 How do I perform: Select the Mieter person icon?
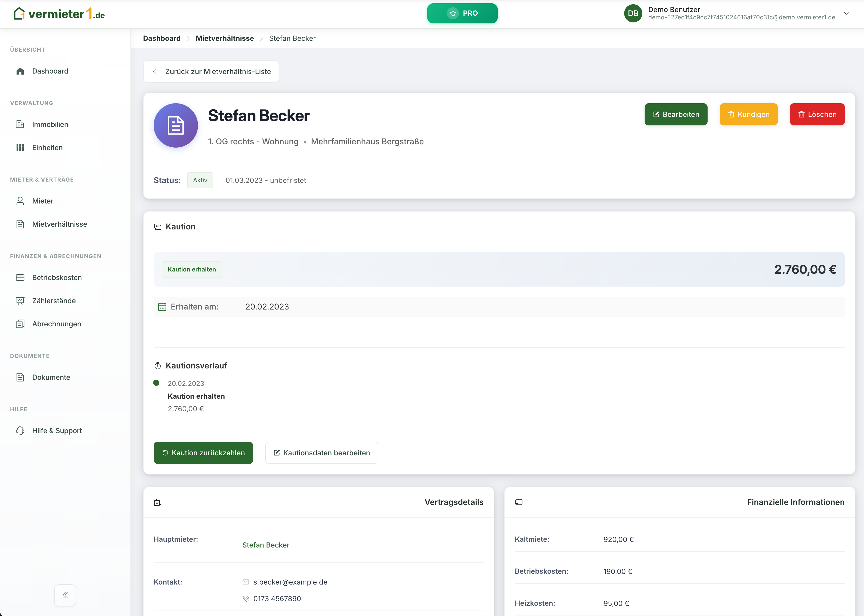pyautogui.click(x=20, y=201)
